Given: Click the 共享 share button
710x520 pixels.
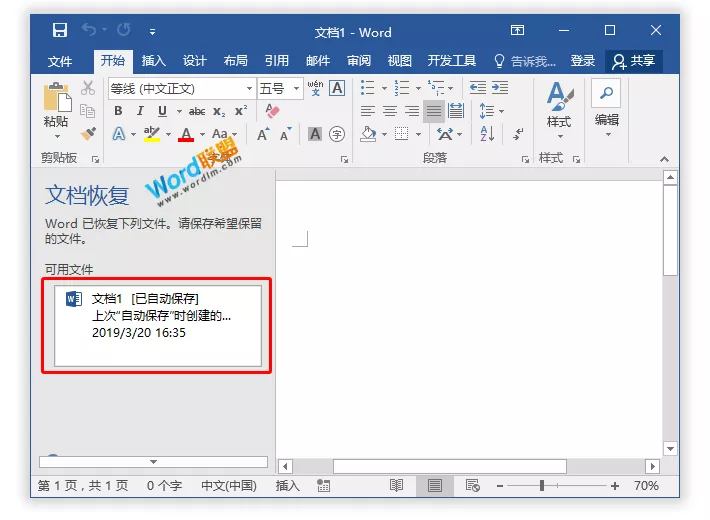Looking at the screenshot, I should point(633,61).
